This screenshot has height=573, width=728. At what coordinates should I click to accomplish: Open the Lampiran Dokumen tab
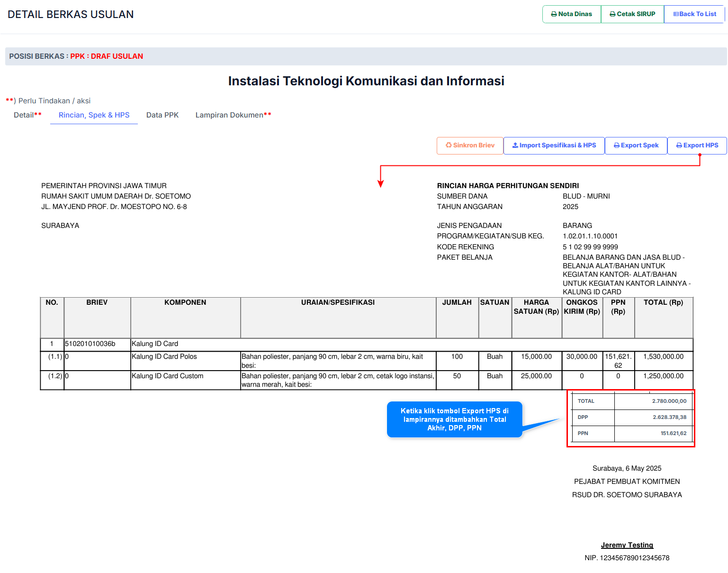(229, 115)
